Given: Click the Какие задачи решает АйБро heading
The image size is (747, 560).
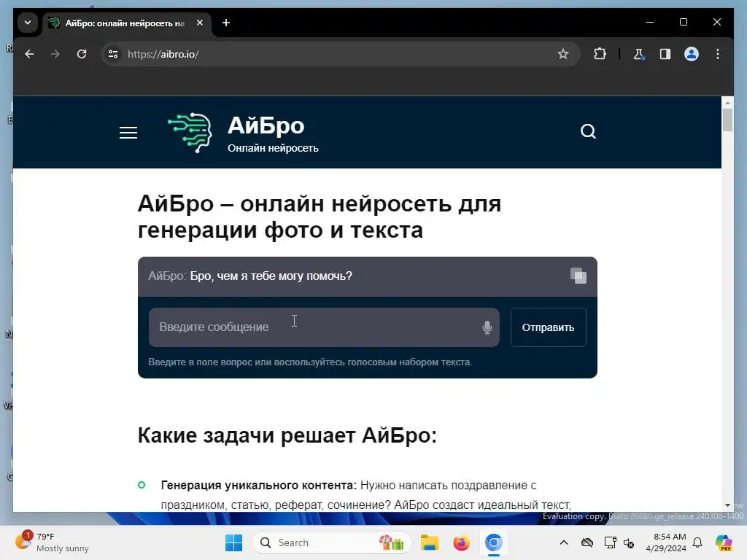Looking at the screenshot, I should tap(287, 435).
